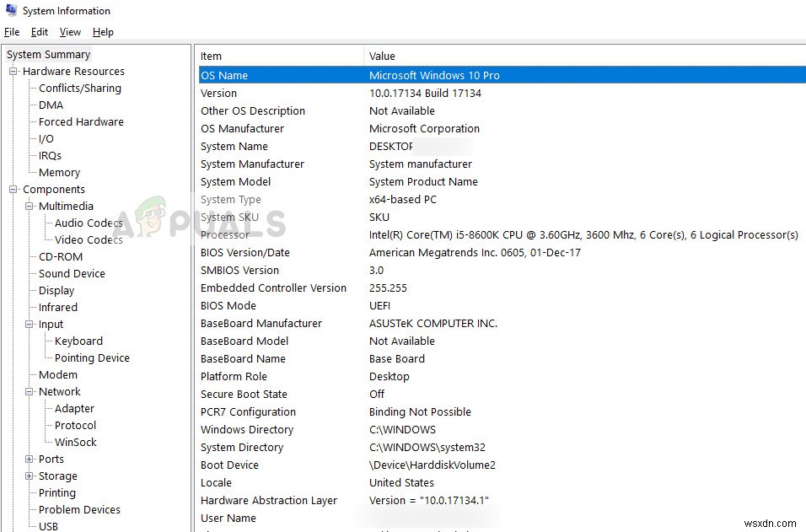This screenshot has width=806, height=532.
Task: Select the BIOS Mode row
Action: point(502,306)
